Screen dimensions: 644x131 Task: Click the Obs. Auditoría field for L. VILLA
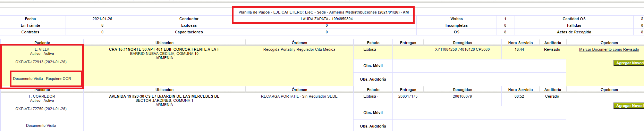pos(479,79)
